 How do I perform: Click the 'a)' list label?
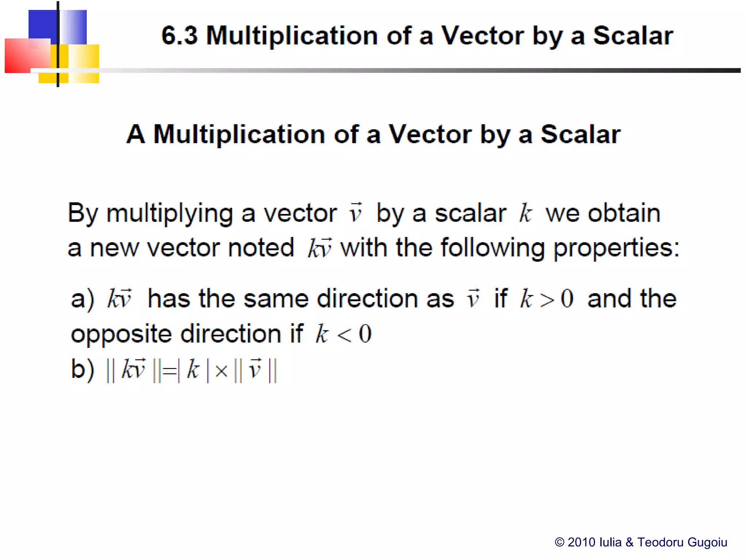[82, 299]
